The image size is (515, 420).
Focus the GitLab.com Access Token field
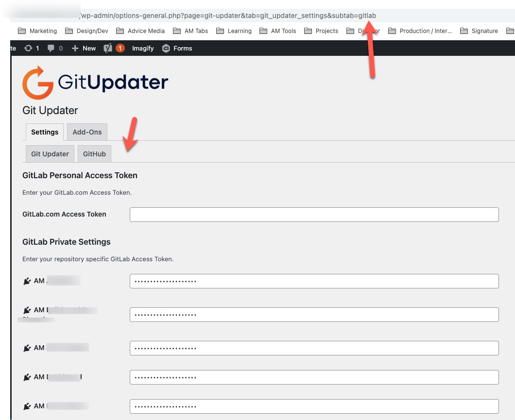point(314,215)
